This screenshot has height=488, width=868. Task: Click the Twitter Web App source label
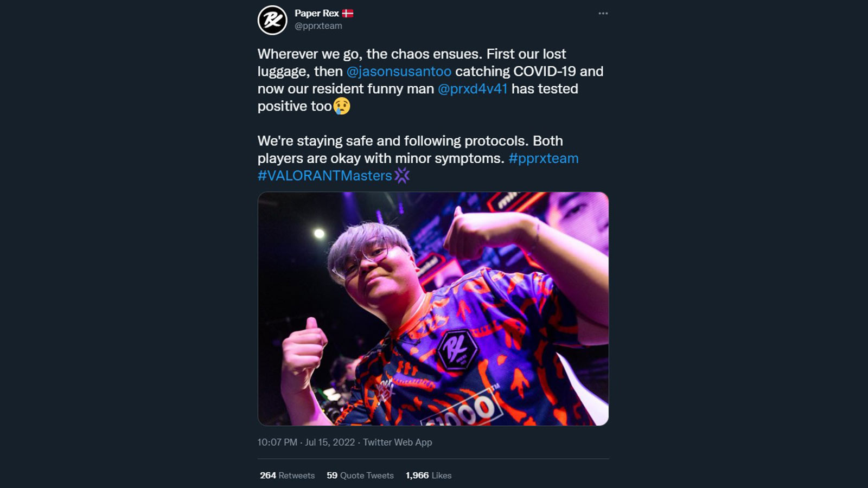click(x=398, y=442)
